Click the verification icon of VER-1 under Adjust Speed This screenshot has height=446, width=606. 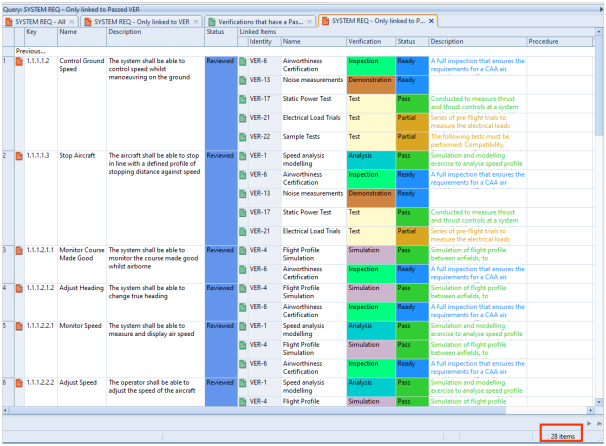coord(243,383)
